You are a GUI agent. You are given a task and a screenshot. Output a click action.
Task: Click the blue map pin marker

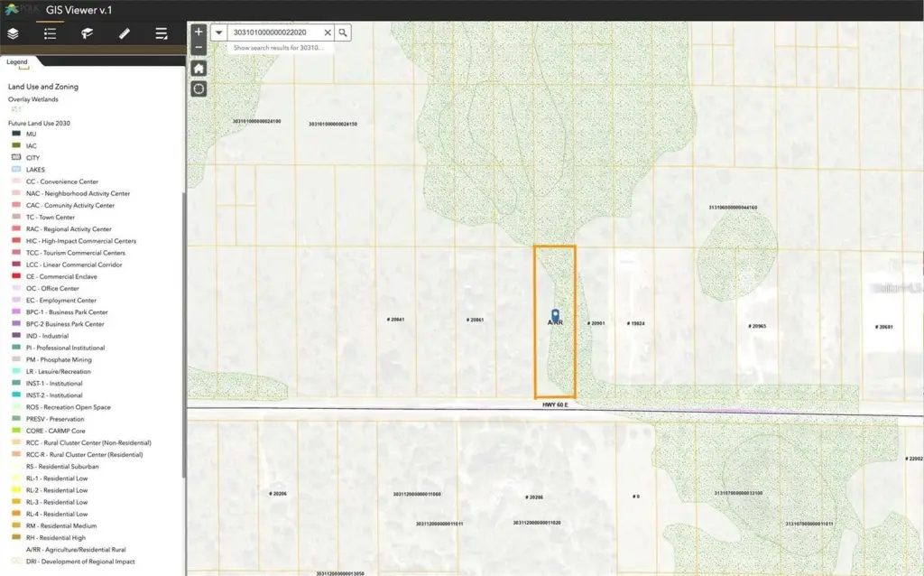click(x=555, y=314)
